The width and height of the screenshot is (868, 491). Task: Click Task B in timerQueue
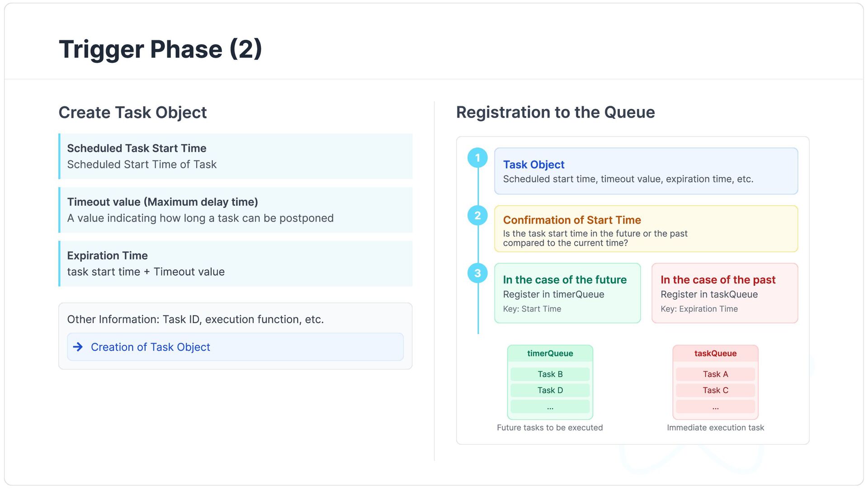click(550, 374)
